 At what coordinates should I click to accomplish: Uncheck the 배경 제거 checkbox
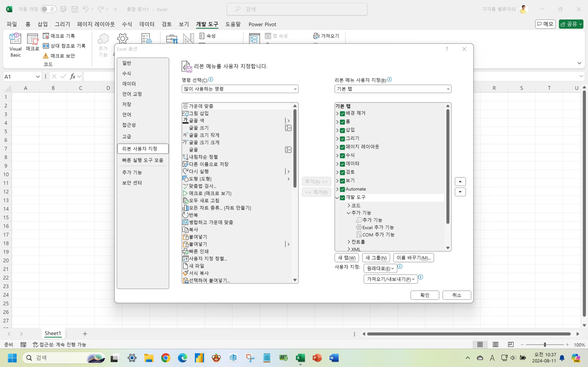pos(342,113)
